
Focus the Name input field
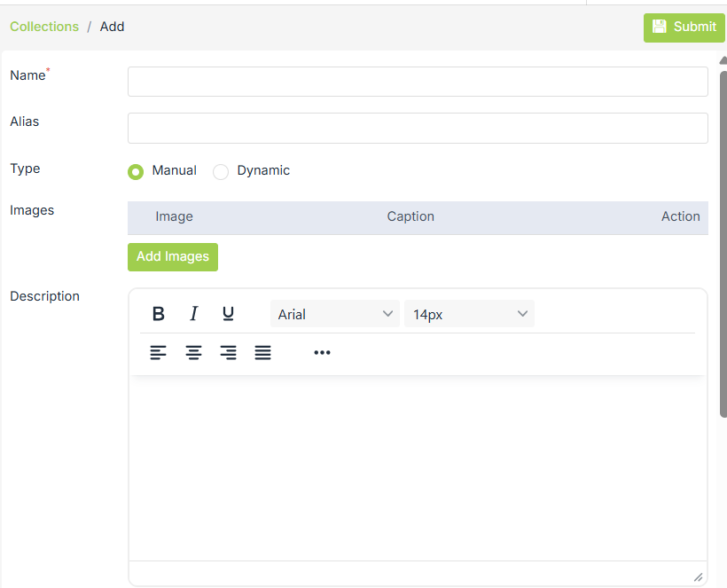click(x=418, y=82)
